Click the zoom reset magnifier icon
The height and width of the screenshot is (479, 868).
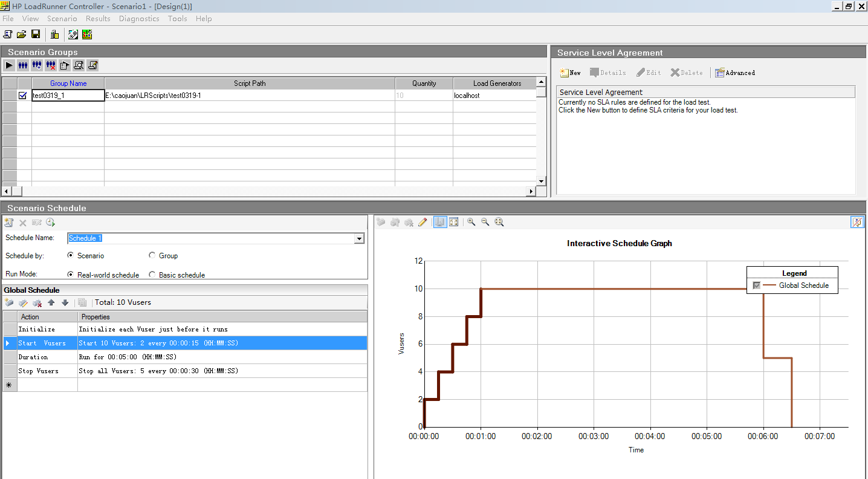point(499,222)
